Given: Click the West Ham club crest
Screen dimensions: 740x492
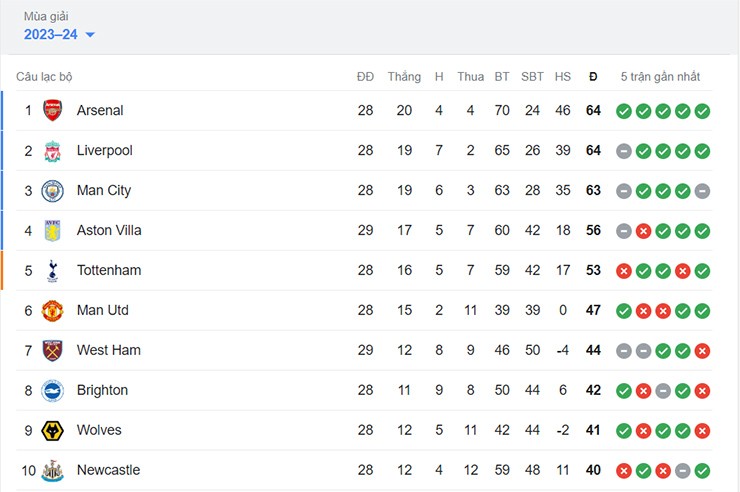Looking at the screenshot, I should click(x=52, y=350).
